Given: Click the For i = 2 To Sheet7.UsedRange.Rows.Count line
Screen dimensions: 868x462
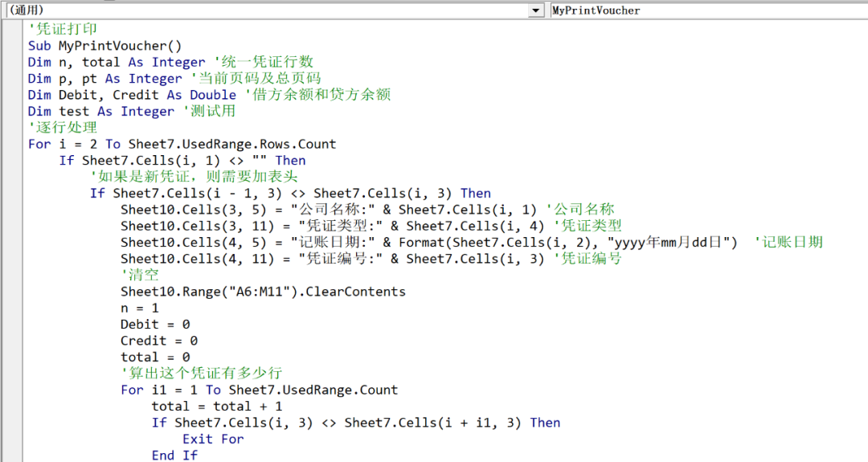Looking at the screenshot, I should [182, 145].
